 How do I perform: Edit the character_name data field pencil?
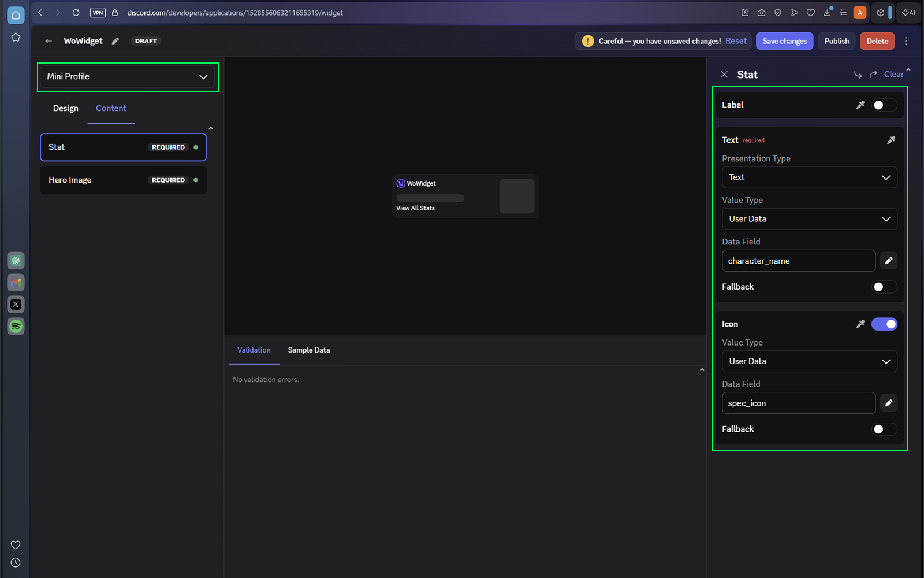[889, 261]
